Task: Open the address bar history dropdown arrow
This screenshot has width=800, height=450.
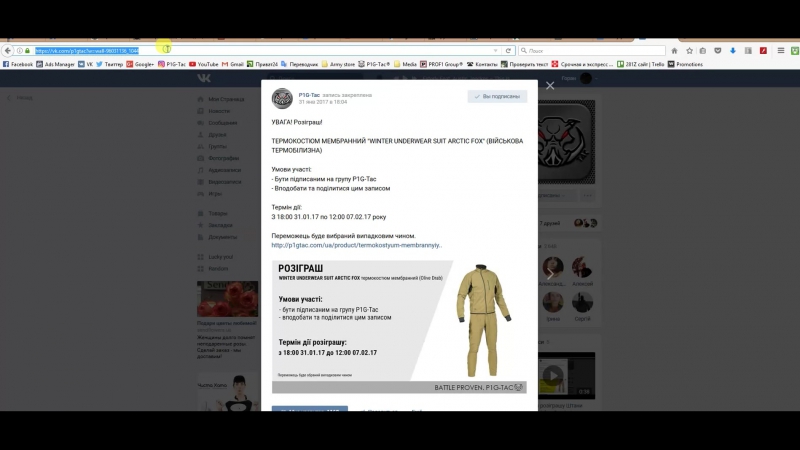Action: (495, 51)
